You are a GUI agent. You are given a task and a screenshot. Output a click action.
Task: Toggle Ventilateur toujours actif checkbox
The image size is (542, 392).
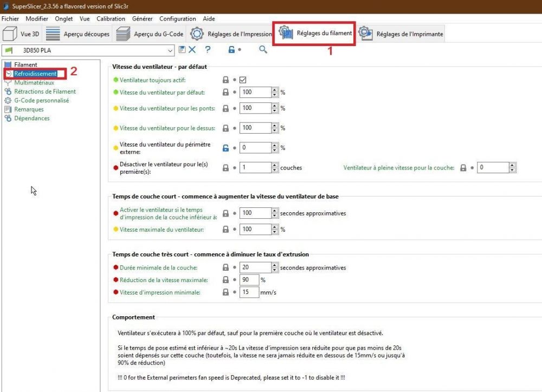243,80
